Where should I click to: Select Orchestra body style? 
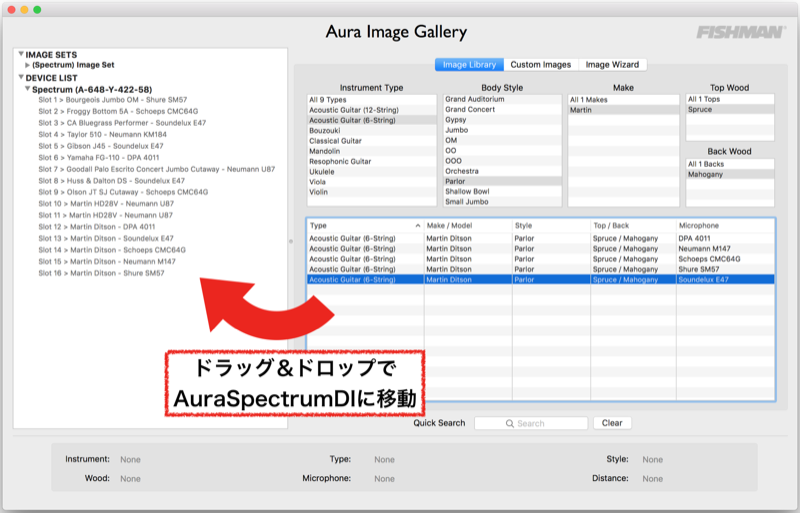click(502, 171)
